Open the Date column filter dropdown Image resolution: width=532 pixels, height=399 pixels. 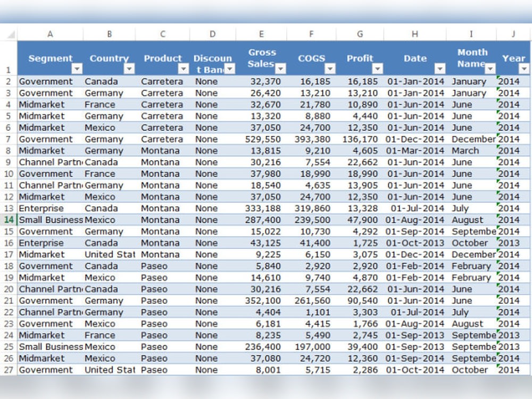[x=440, y=69]
